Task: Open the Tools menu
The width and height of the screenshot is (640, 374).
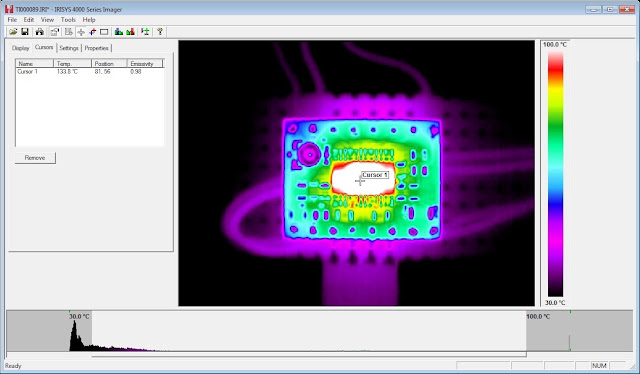Action: click(68, 20)
